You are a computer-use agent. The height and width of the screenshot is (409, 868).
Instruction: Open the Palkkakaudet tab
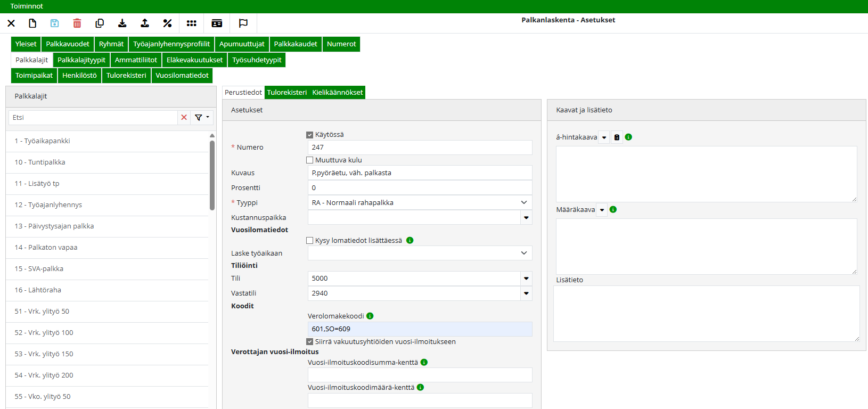coord(296,44)
